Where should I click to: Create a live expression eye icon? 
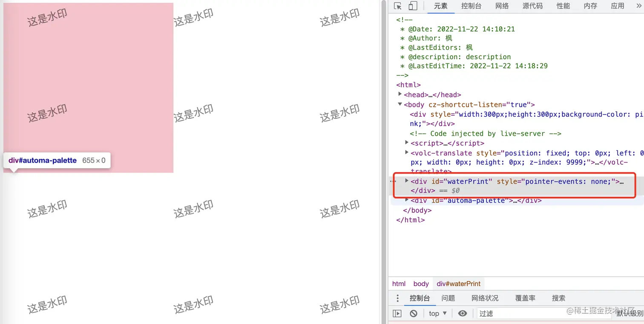[x=463, y=313]
